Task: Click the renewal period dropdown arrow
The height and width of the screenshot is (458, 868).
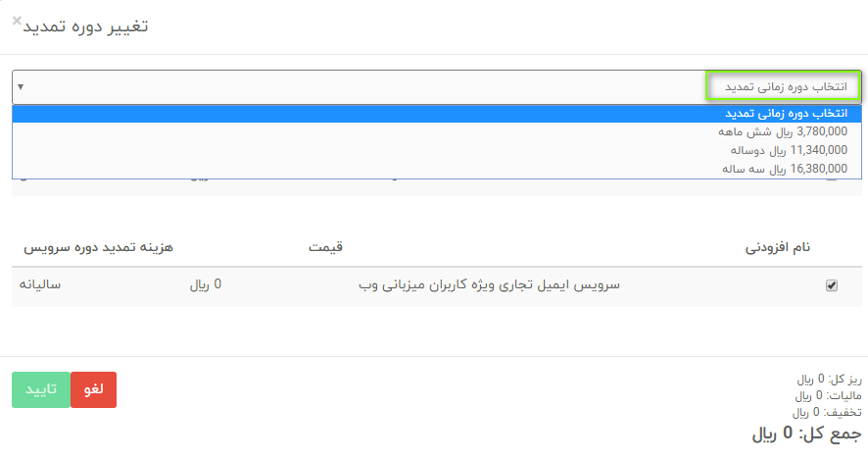Action: click(x=21, y=87)
